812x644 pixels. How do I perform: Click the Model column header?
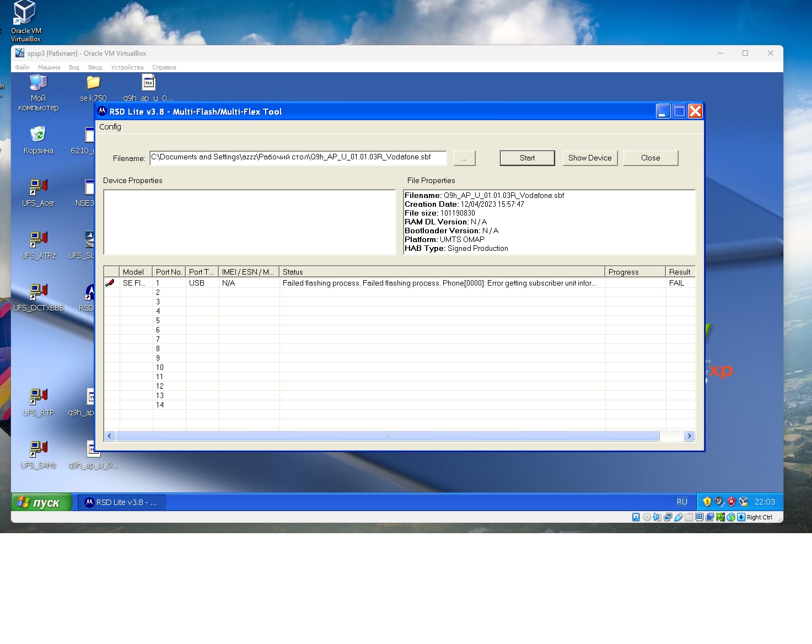coord(136,272)
